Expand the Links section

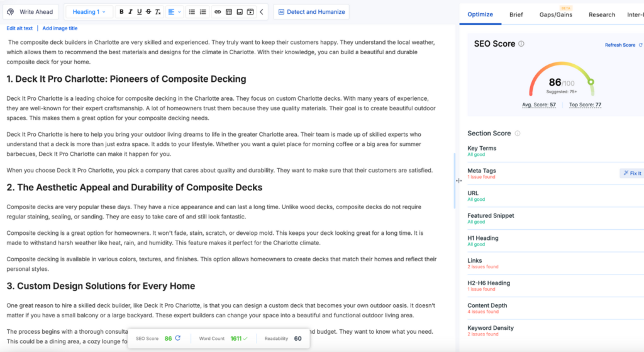pos(555,263)
